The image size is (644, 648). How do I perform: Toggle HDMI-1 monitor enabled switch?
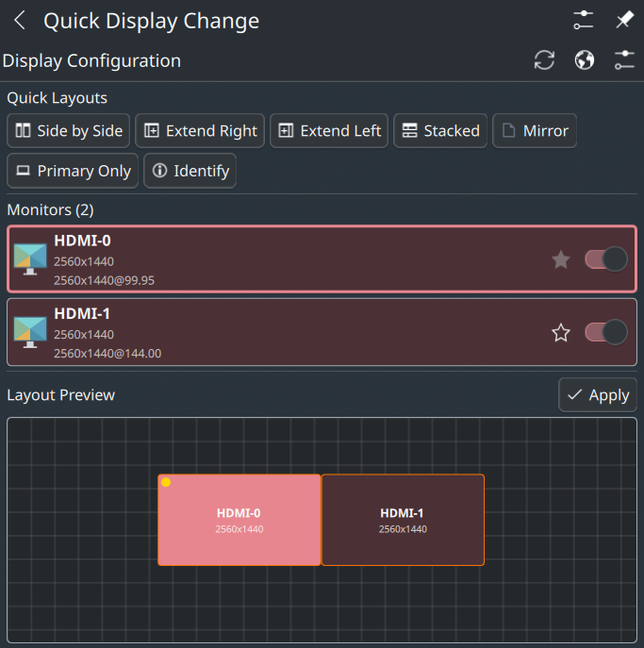[606, 332]
